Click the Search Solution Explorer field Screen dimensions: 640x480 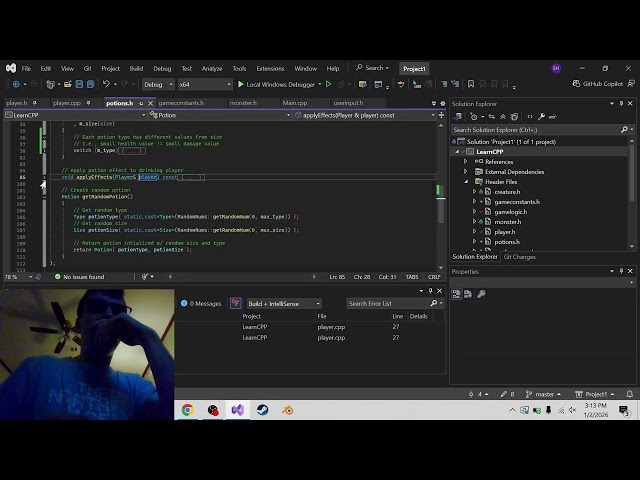[x=536, y=130]
